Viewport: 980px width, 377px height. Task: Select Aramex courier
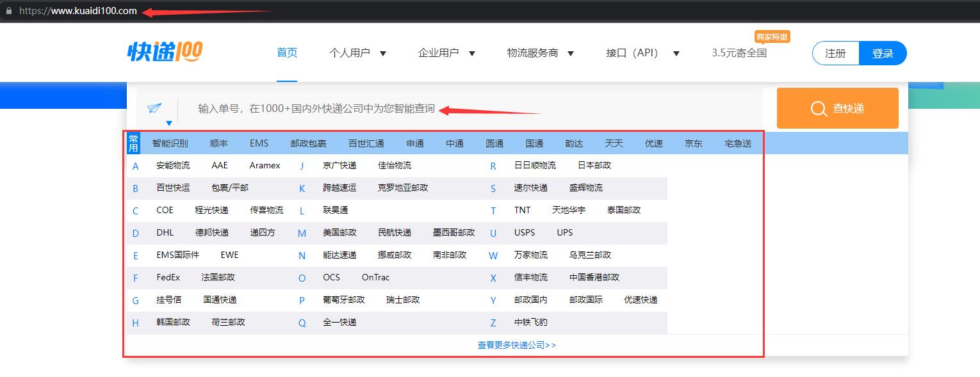265,165
